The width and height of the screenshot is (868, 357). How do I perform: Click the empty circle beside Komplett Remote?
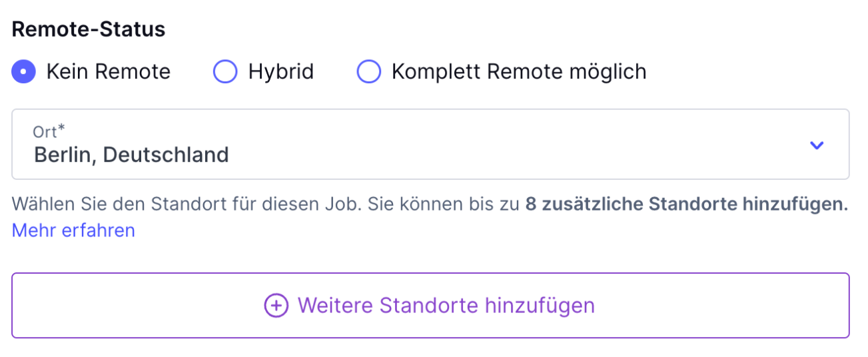click(369, 71)
